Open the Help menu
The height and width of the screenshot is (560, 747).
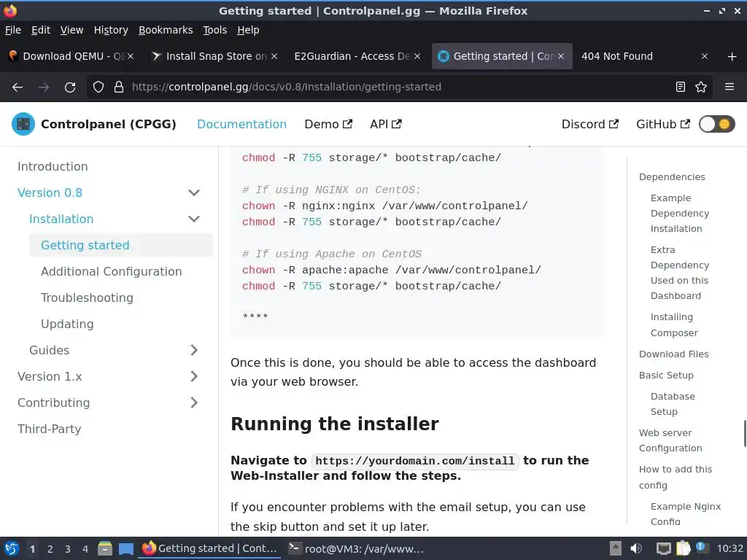pyautogui.click(x=248, y=30)
